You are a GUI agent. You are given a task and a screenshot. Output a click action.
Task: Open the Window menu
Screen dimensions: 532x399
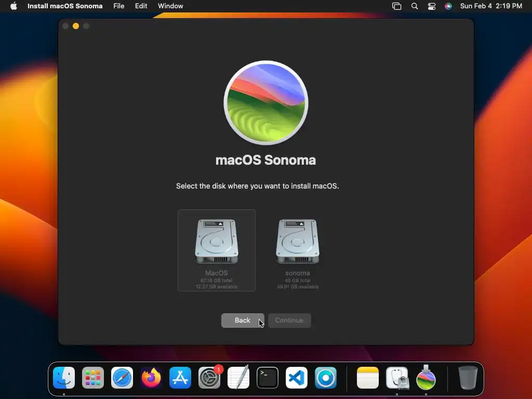click(170, 6)
